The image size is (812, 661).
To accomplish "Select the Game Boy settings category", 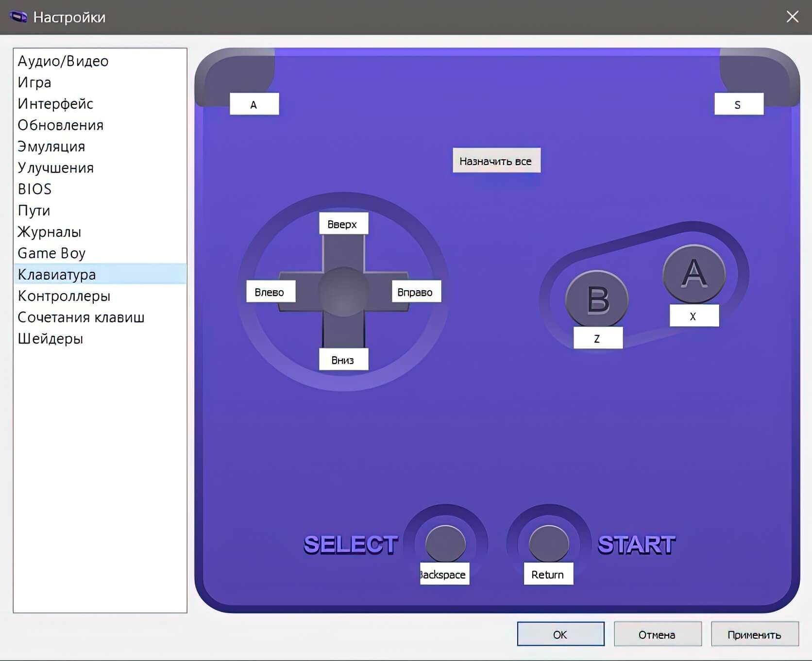I will [x=51, y=253].
